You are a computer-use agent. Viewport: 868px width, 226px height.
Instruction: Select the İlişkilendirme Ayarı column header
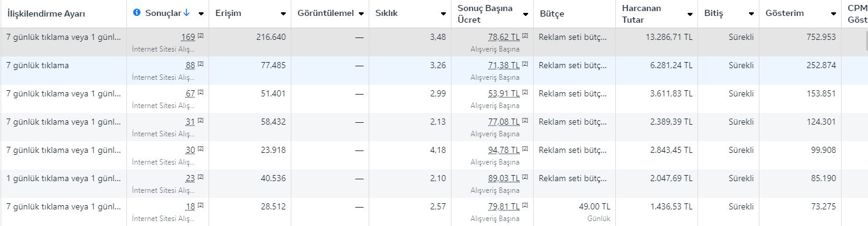click(x=46, y=14)
